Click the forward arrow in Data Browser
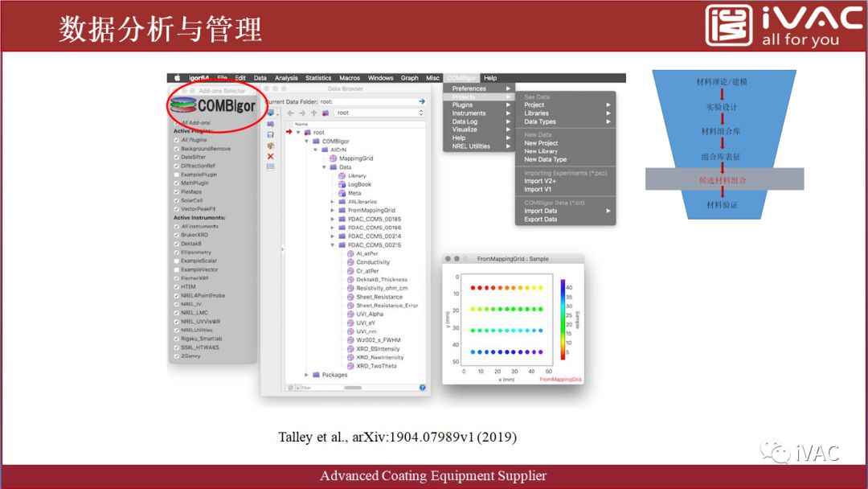Screen dimensions: 868x489 point(302,113)
